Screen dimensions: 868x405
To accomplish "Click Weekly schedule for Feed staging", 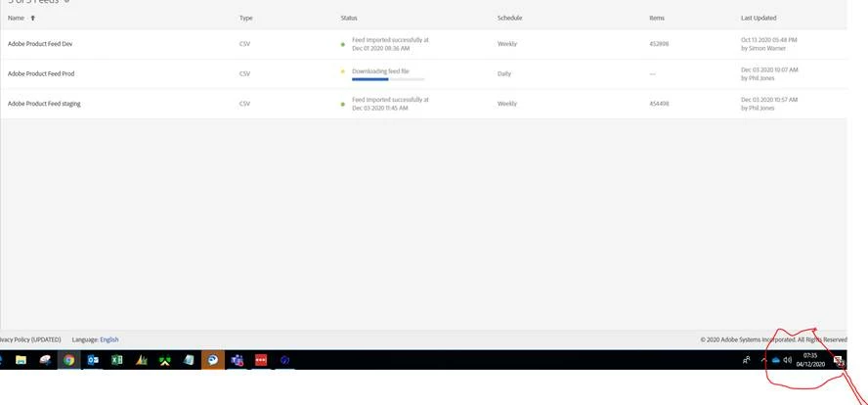I will [x=506, y=104].
